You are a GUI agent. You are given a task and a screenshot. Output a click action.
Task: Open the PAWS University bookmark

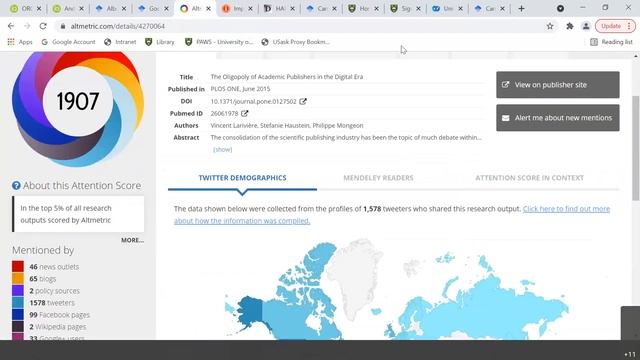tap(219, 42)
